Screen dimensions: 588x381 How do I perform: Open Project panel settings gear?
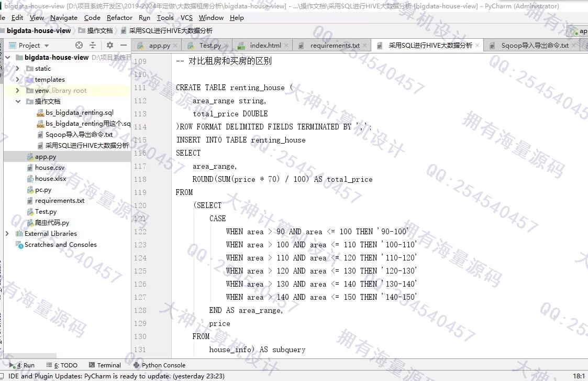pos(109,45)
